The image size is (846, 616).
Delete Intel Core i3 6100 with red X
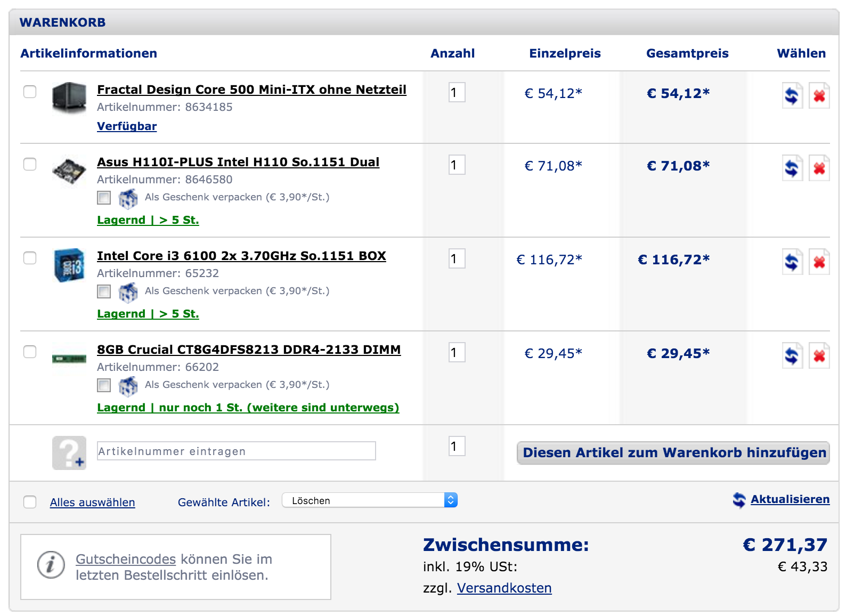[819, 262]
